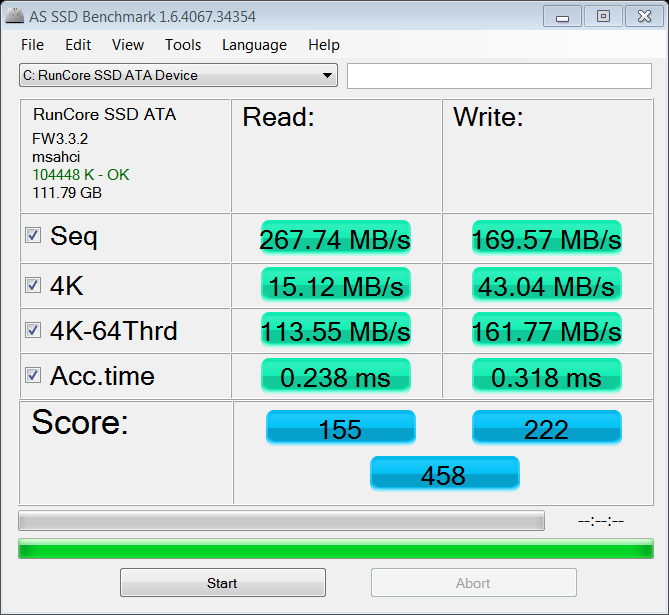Click the AS SSD Benchmark title bar icon

pyautogui.click(x=14, y=16)
